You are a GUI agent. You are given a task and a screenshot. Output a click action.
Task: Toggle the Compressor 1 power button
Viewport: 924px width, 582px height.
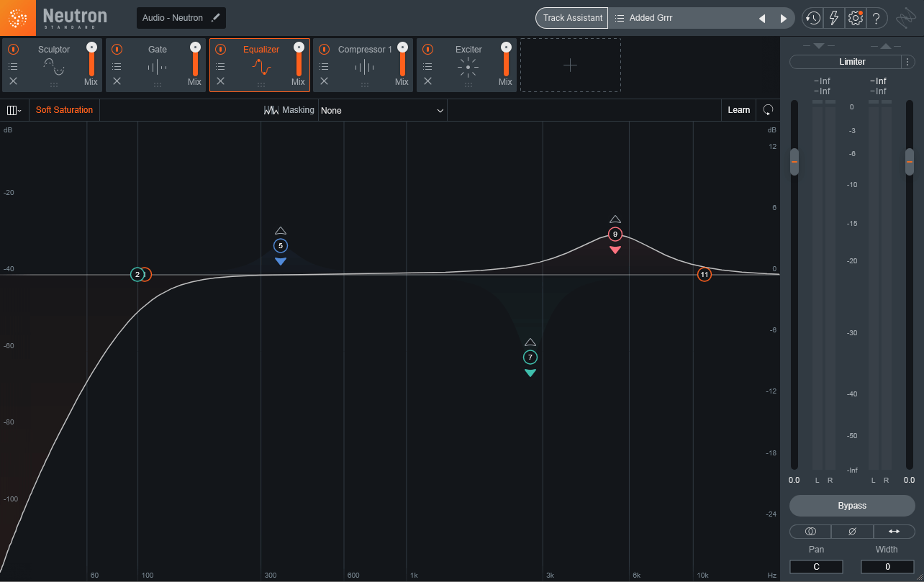(x=324, y=50)
